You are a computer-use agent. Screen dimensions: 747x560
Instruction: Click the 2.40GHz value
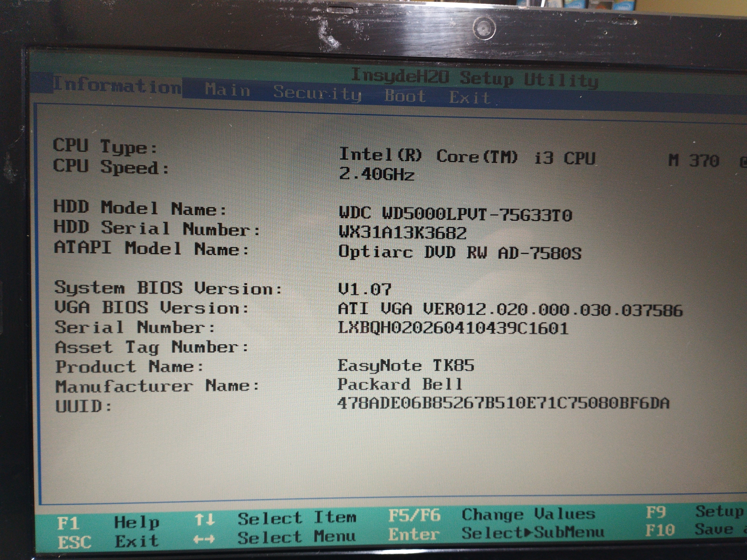tap(376, 174)
